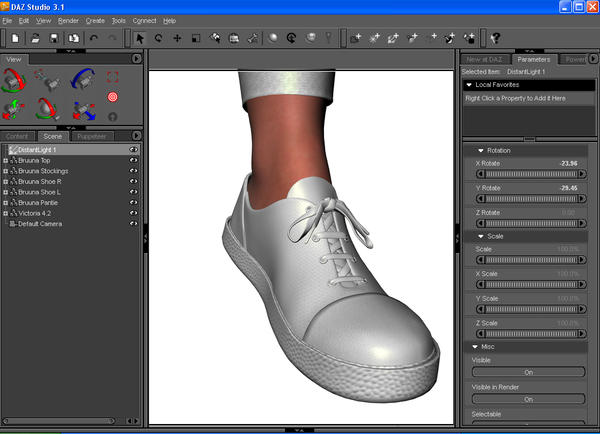Collapse the Rotation parameter group
The image size is (600, 434).
coord(481,150)
